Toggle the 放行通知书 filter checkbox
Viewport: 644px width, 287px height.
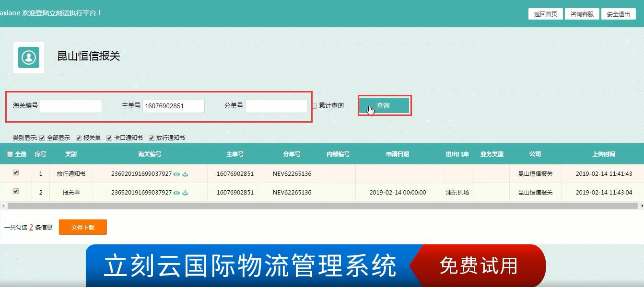[x=152, y=138]
